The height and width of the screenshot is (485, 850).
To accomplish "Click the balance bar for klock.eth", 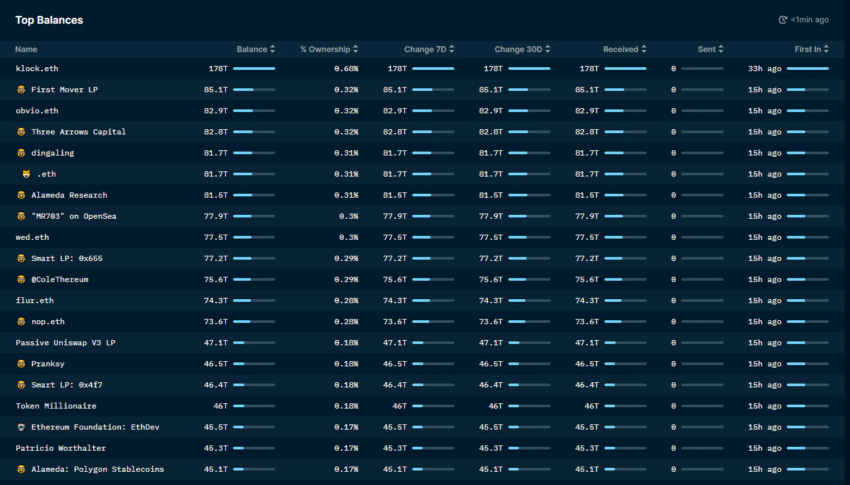I will point(254,69).
